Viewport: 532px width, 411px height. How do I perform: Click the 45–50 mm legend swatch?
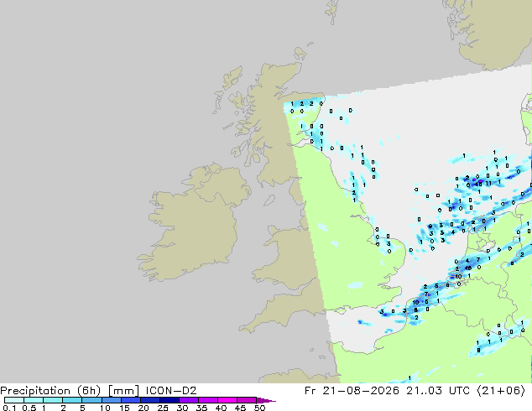click(247, 400)
